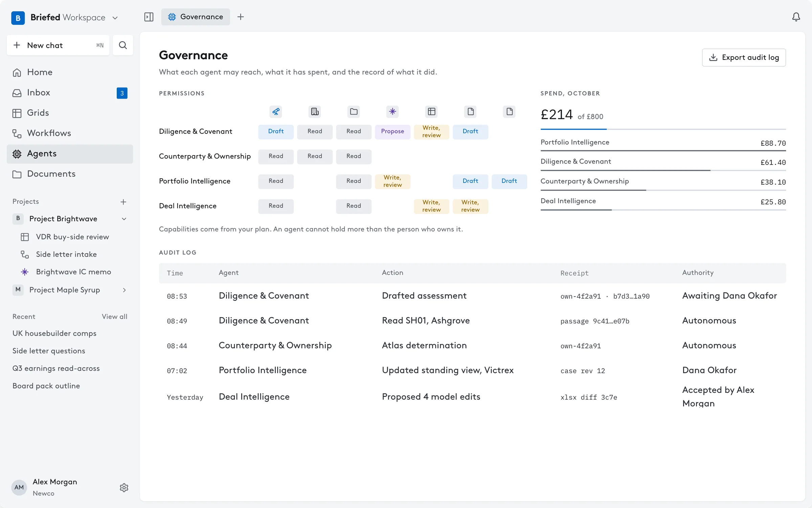The height and width of the screenshot is (508, 812).
Task: Open VDR buy-side review grid
Action: coord(70,237)
